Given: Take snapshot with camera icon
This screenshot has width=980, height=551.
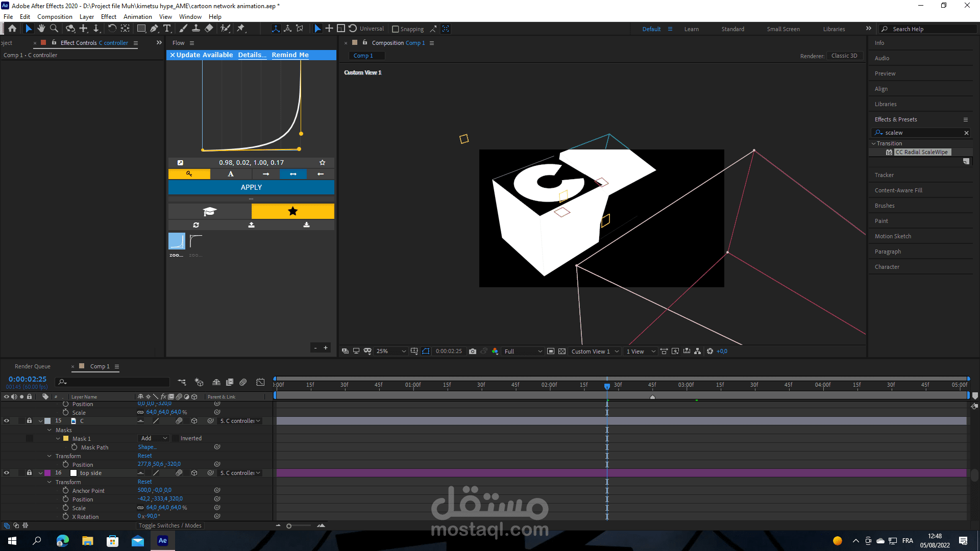Looking at the screenshot, I should coord(473,351).
